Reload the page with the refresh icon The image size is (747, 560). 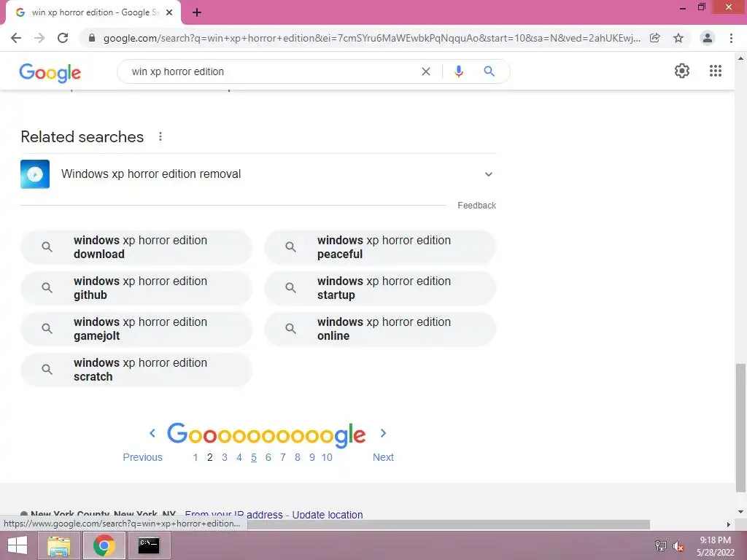click(63, 38)
